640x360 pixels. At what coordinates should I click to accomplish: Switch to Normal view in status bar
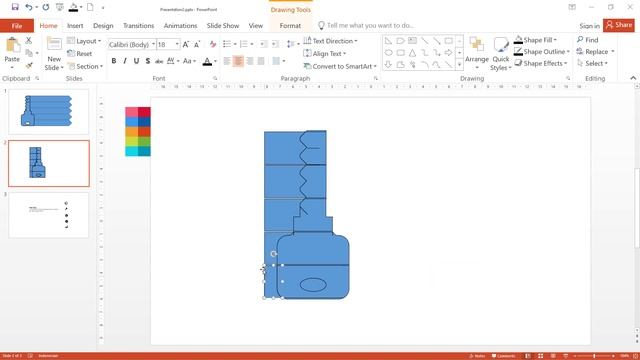pyautogui.click(x=528, y=356)
